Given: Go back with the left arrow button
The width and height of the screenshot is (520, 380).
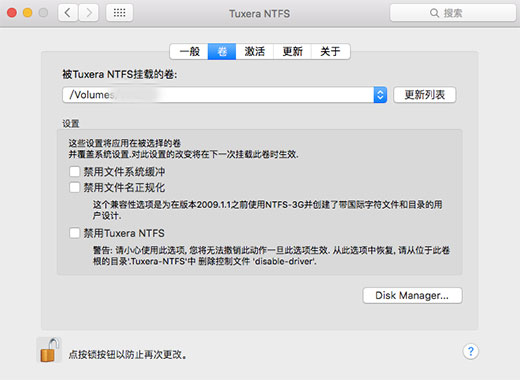Looking at the screenshot, I should [68, 13].
